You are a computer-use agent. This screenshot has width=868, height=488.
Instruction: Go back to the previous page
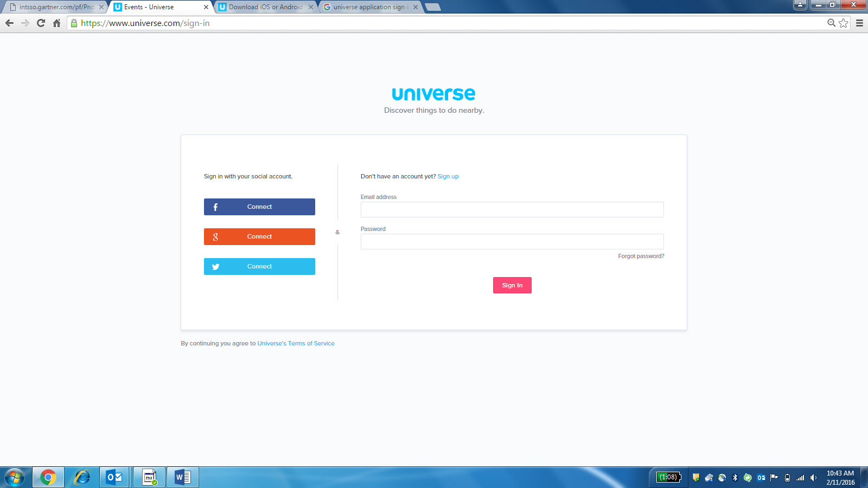[x=9, y=23]
